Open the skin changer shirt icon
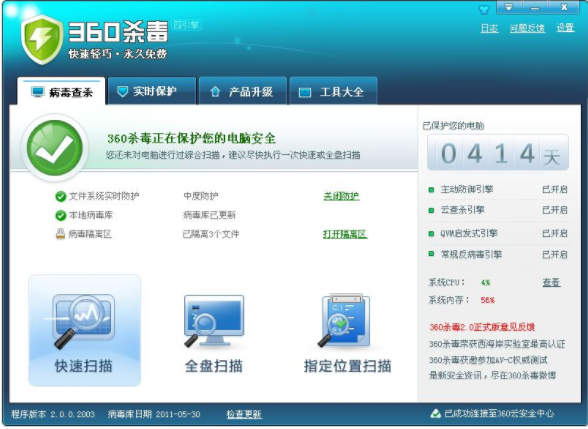 pos(484,9)
